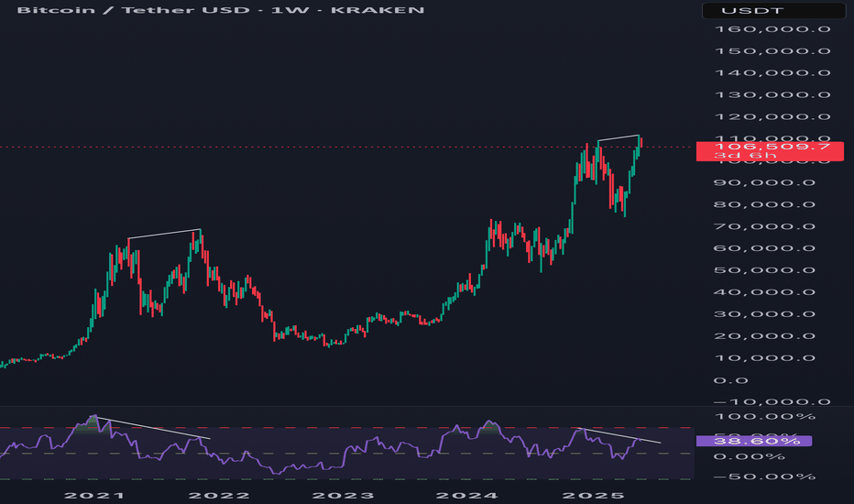This screenshot has width=854, height=504.
Task: Click the −50.00% indicator axis label
Action: pyautogui.click(x=765, y=477)
